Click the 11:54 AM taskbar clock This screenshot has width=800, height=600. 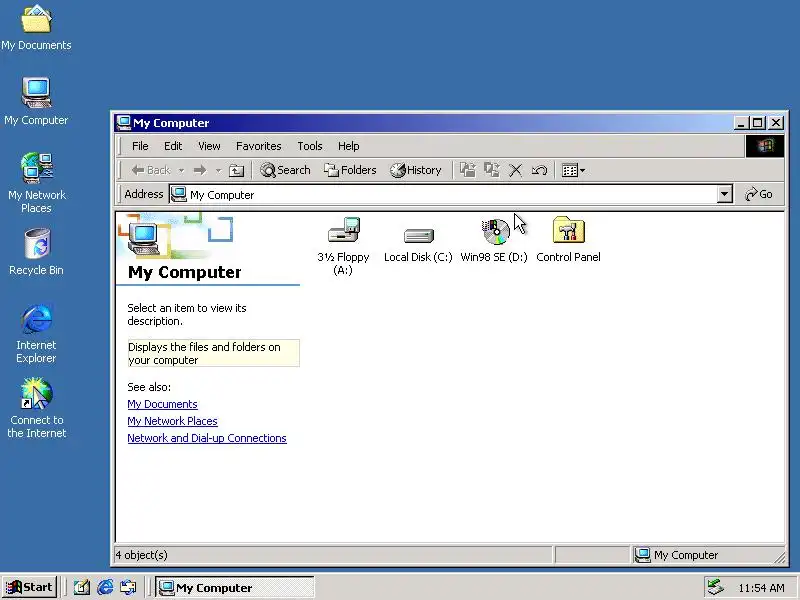761,588
